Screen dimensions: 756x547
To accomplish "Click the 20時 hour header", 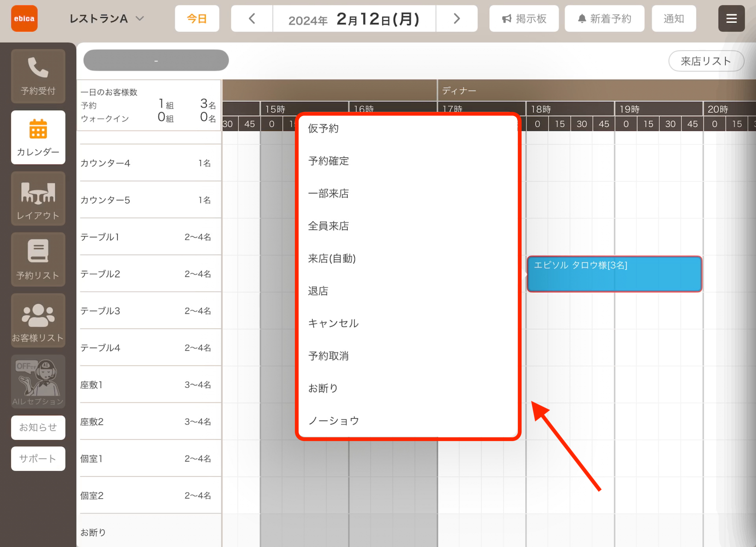I will click(x=730, y=109).
